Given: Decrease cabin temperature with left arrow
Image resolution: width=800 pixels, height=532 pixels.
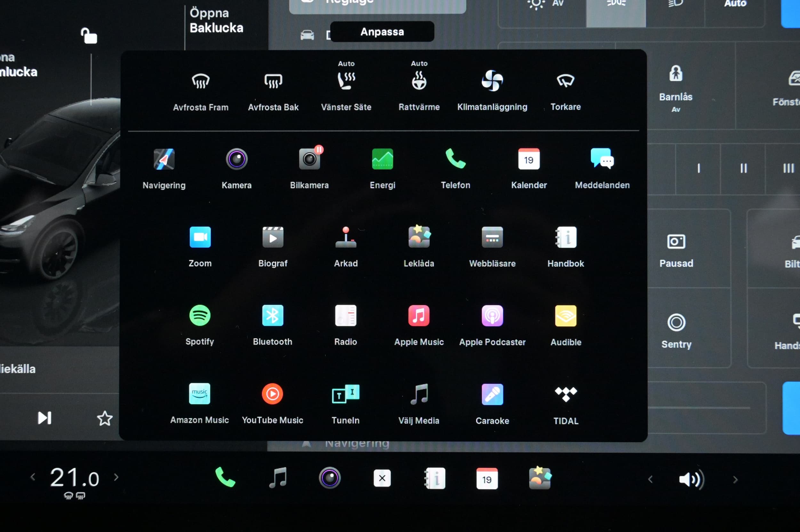Looking at the screenshot, I should pyautogui.click(x=33, y=477).
